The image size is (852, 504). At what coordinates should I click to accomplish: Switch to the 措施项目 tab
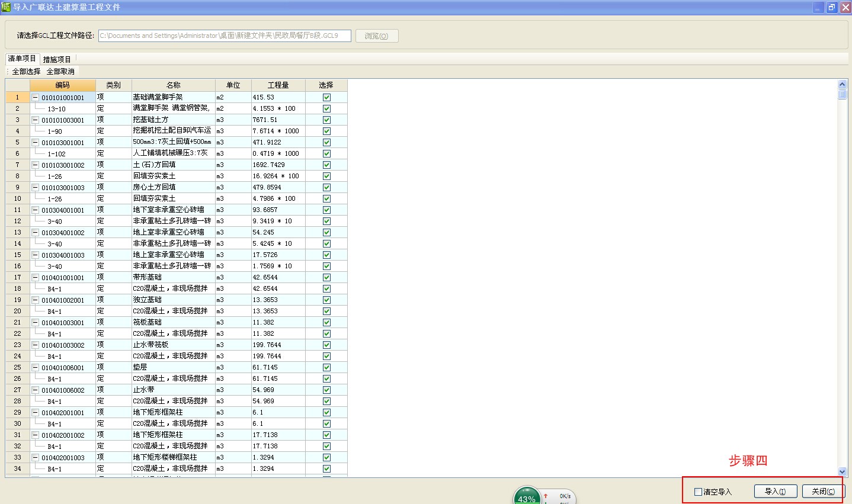[57, 59]
